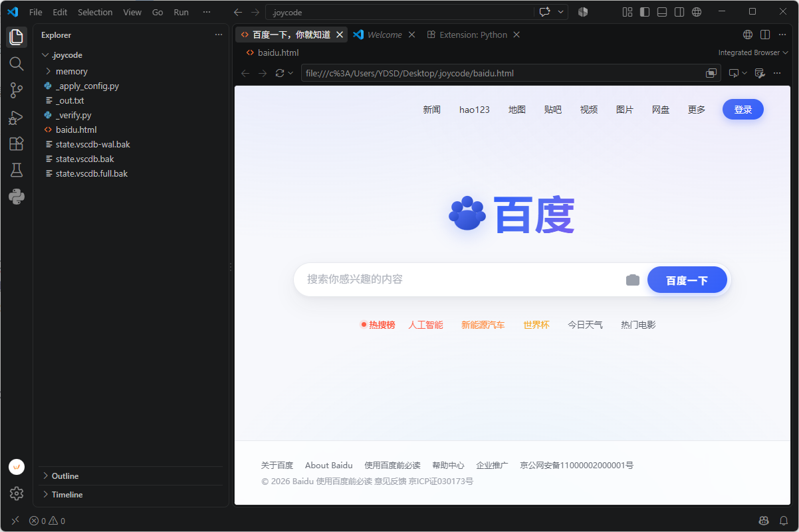Screen dimensions: 799x532
Task: Reload the integrated browser page
Action: pos(280,73)
